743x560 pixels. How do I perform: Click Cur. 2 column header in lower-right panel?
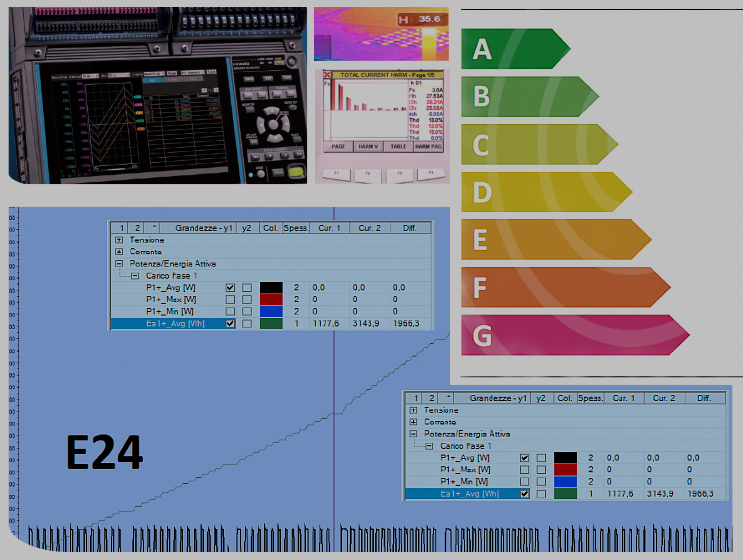pyautogui.click(x=664, y=398)
